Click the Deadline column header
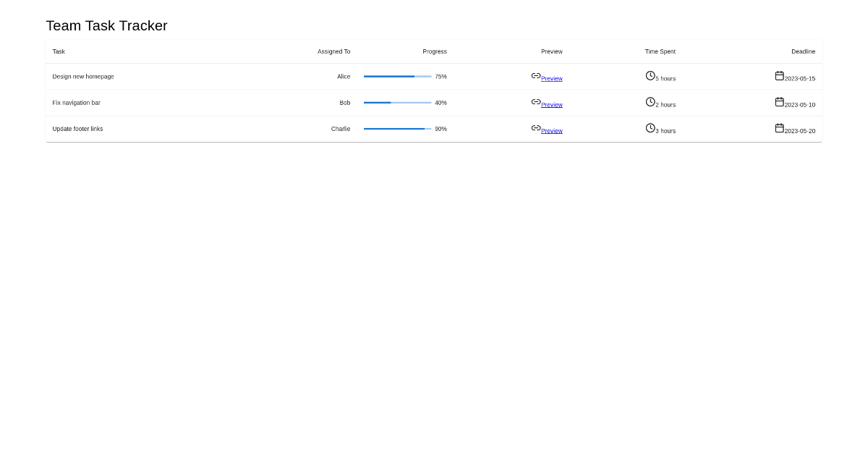Screen dimensions: 868x456 [803, 51]
